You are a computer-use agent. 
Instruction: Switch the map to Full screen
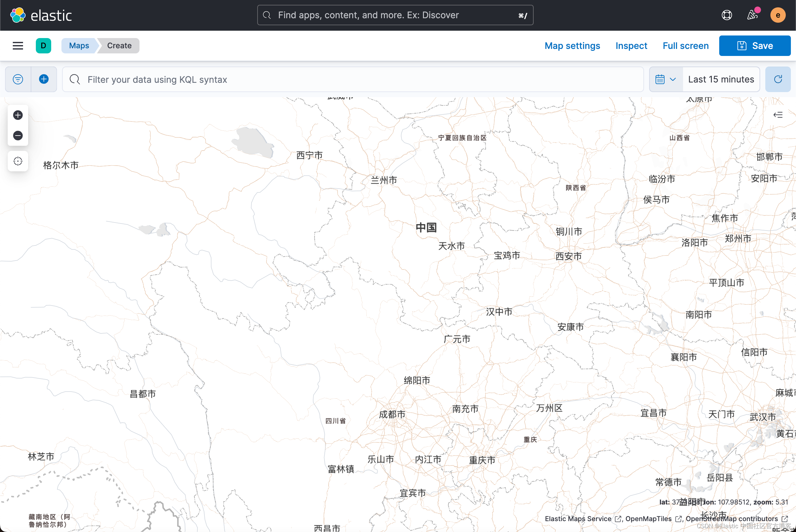(686, 46)
